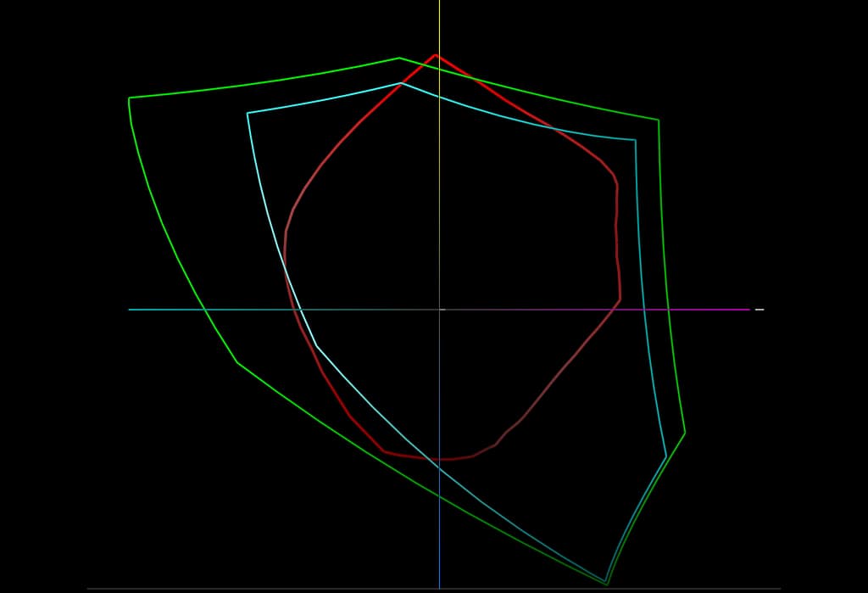This screenshot has width=868, height=593.
Task: Click the small white dash beside magenta axis
Action: (759, 310)
